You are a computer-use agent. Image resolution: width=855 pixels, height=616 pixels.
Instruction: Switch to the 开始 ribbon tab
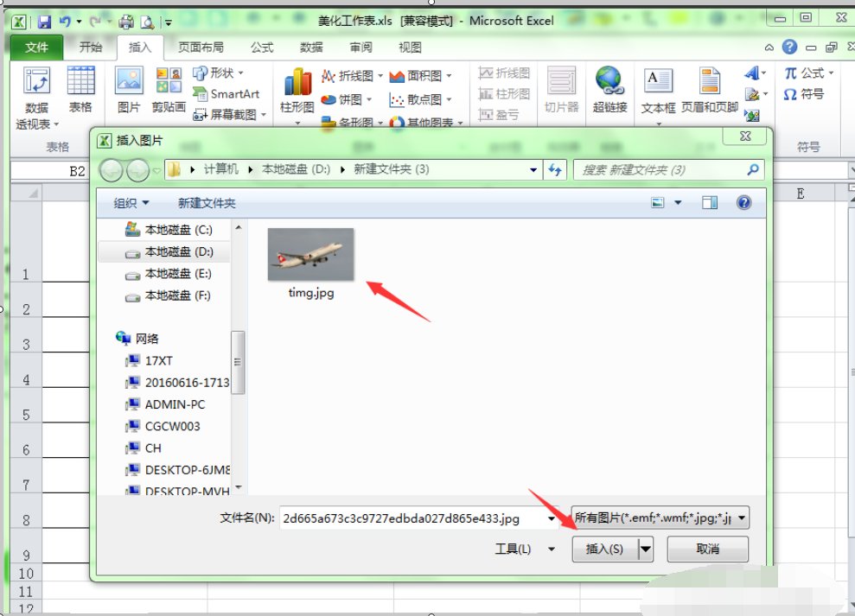pos(90,48)
